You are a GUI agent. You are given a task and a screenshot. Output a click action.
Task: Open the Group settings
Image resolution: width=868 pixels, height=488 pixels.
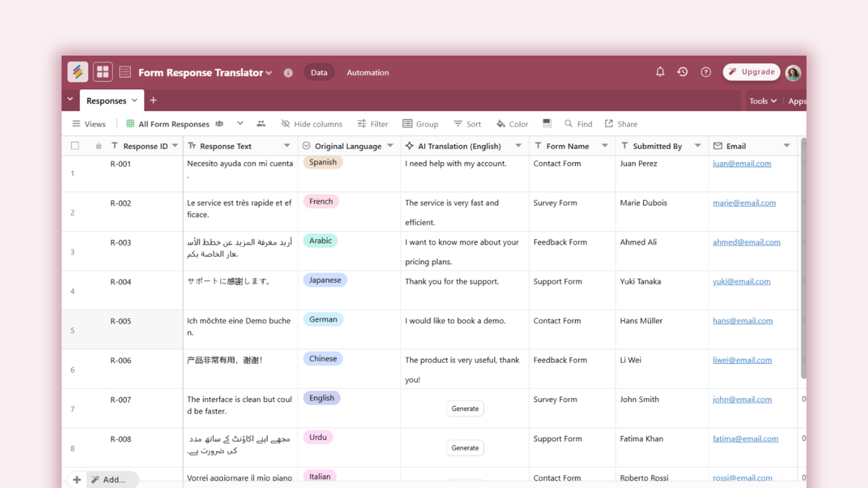(x=420, y=124)
